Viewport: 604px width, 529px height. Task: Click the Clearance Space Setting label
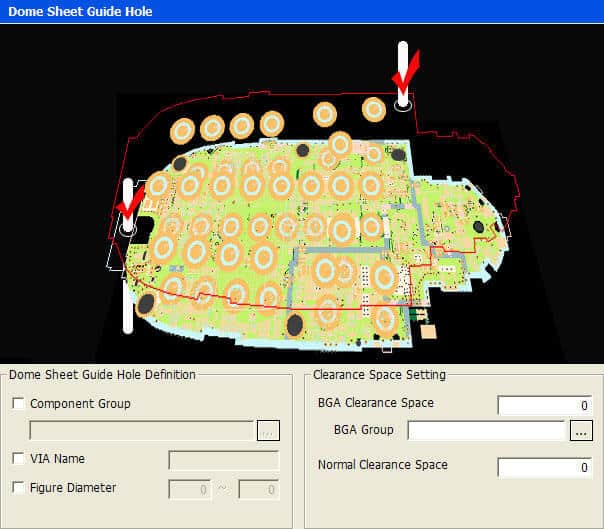(379, 374)
